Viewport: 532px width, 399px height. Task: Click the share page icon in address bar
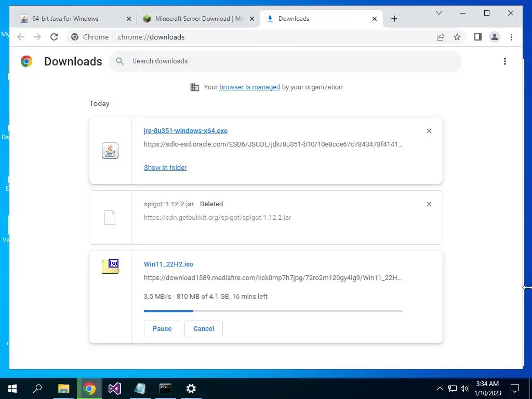coord(441,37)
